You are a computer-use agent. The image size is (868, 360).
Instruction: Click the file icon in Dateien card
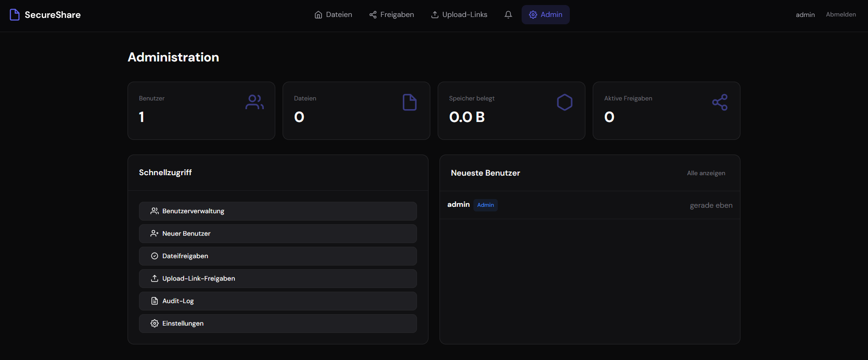coord(409,102)
